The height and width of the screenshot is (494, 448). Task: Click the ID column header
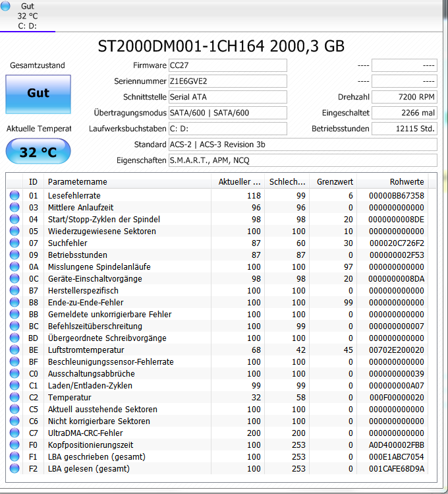click(33, 182)
